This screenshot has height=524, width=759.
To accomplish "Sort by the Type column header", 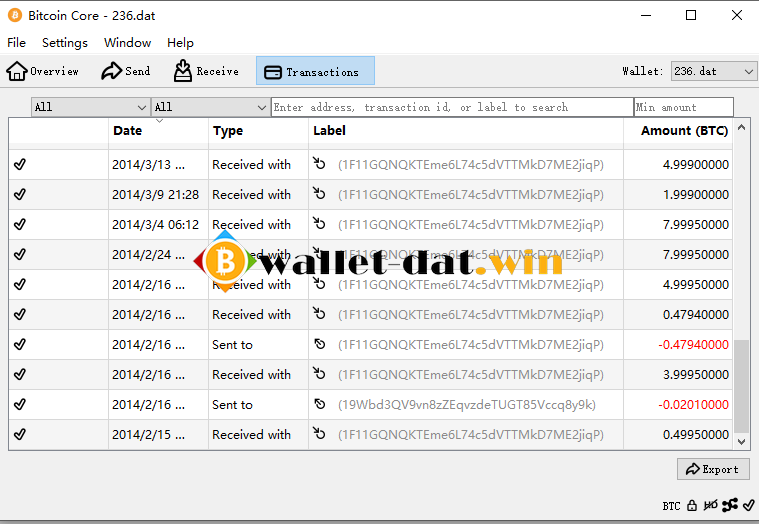I will coord(258,131).
